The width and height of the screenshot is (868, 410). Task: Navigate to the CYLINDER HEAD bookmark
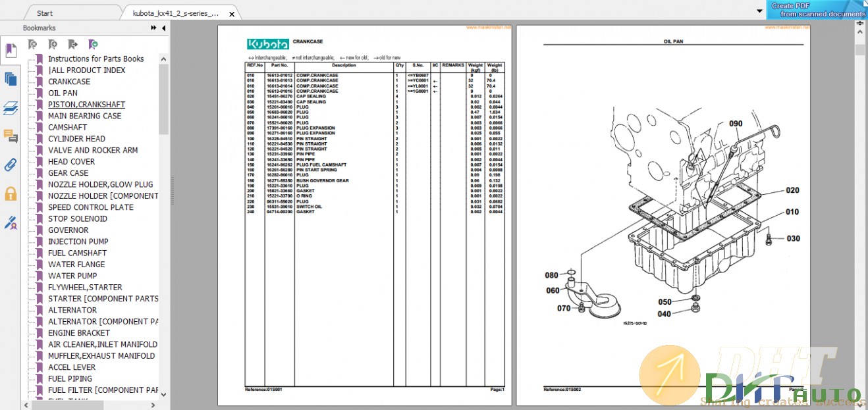tap(76, 139)
